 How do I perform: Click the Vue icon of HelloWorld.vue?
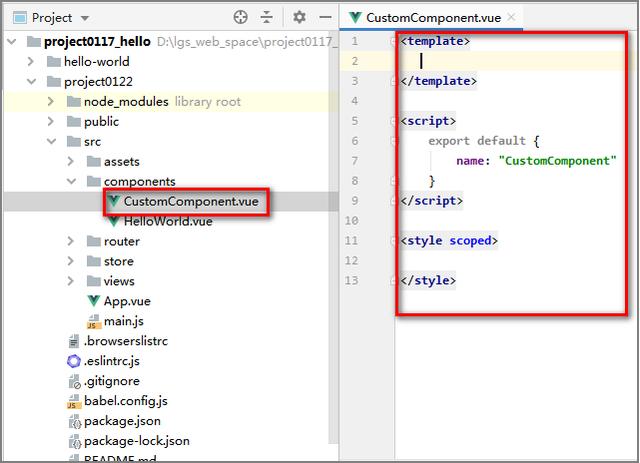click(114, 221)
